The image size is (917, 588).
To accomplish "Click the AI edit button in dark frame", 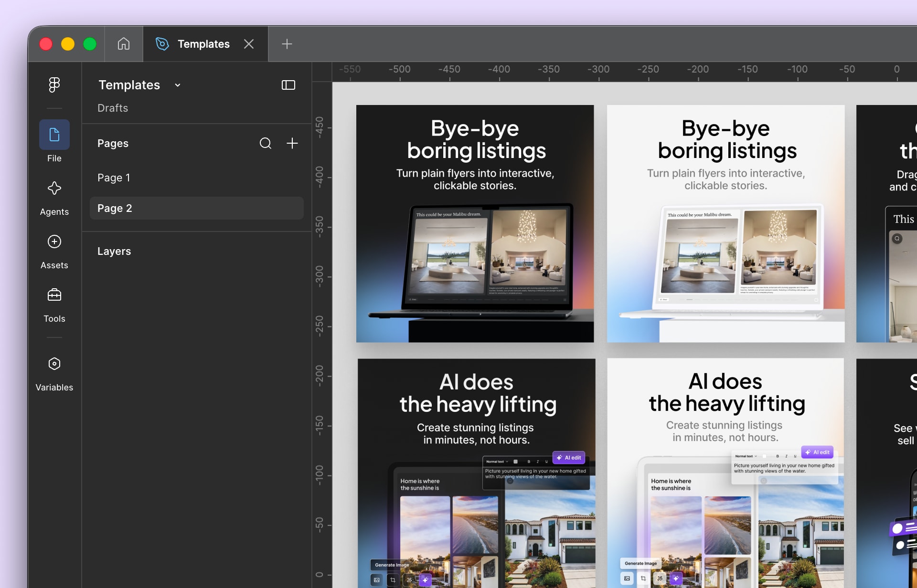I will coord(569,458).
